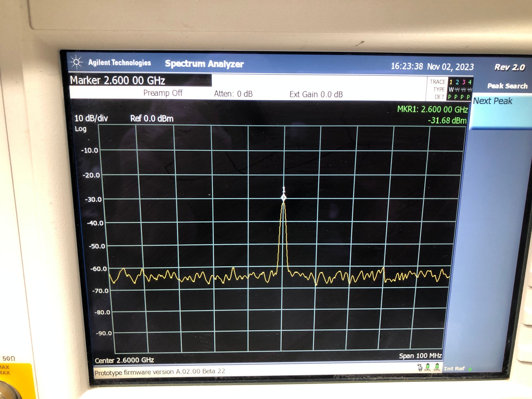Click the trace 1 detector 'P' indicator
The image size is (532, 399).
[x=450, y=97]
